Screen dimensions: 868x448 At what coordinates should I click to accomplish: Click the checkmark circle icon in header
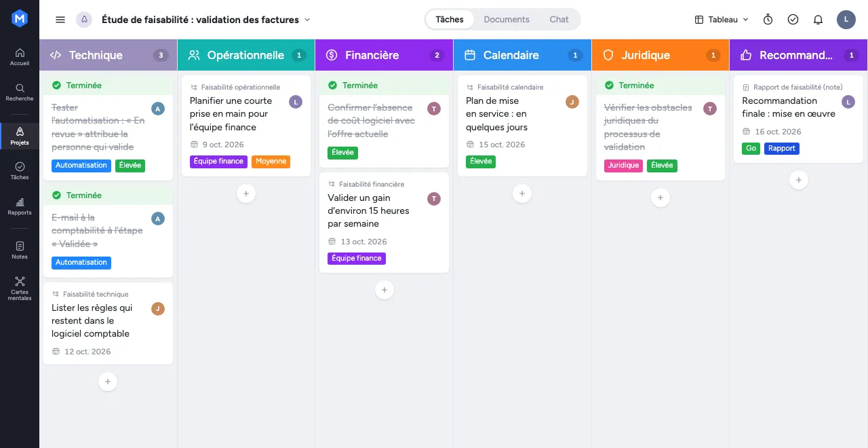pos(793,20)
